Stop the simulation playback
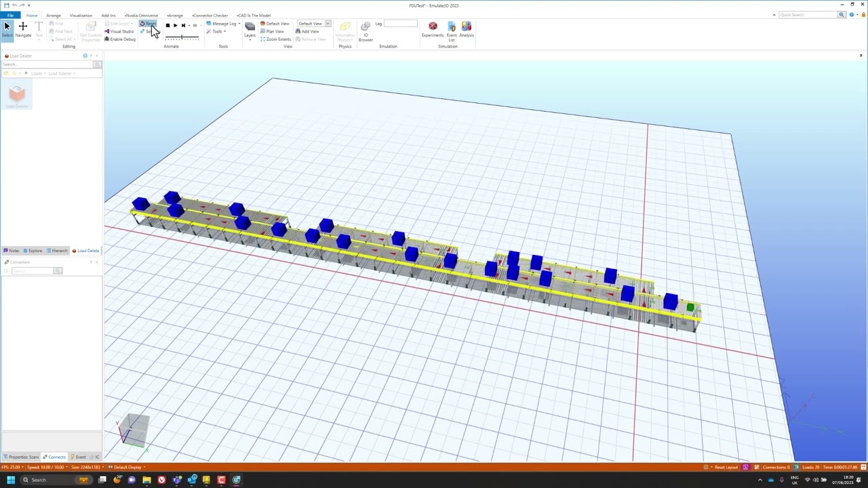Viewport: 868px width, 488px height. [x=167, y=25]
